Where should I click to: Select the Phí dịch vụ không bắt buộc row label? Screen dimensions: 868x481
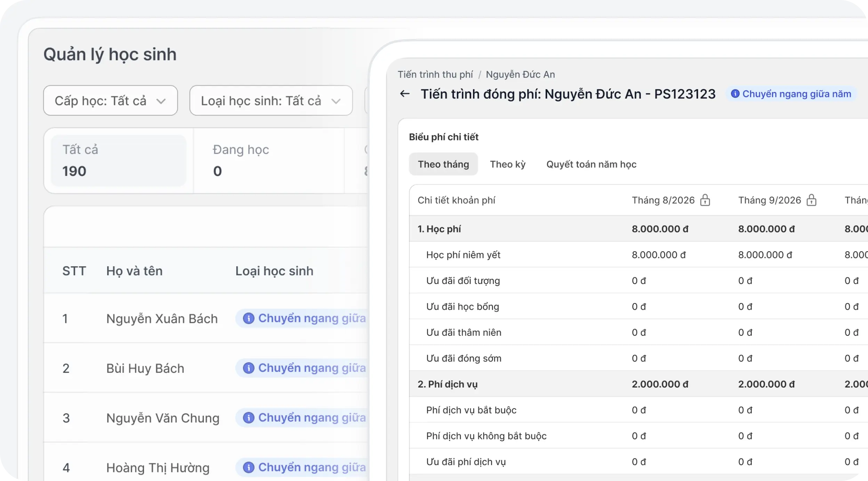[487, 436]
